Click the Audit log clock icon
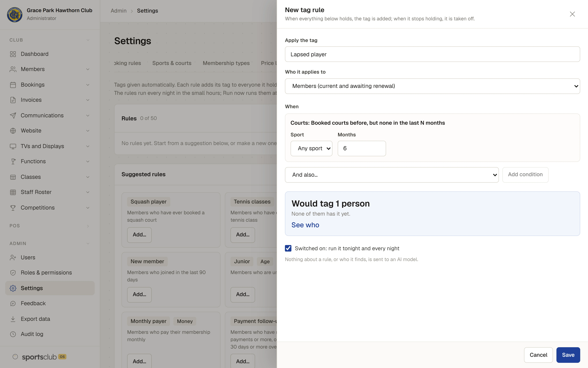Image resolution: width=588 pixels, height=368 pixels. coord(13,334)
